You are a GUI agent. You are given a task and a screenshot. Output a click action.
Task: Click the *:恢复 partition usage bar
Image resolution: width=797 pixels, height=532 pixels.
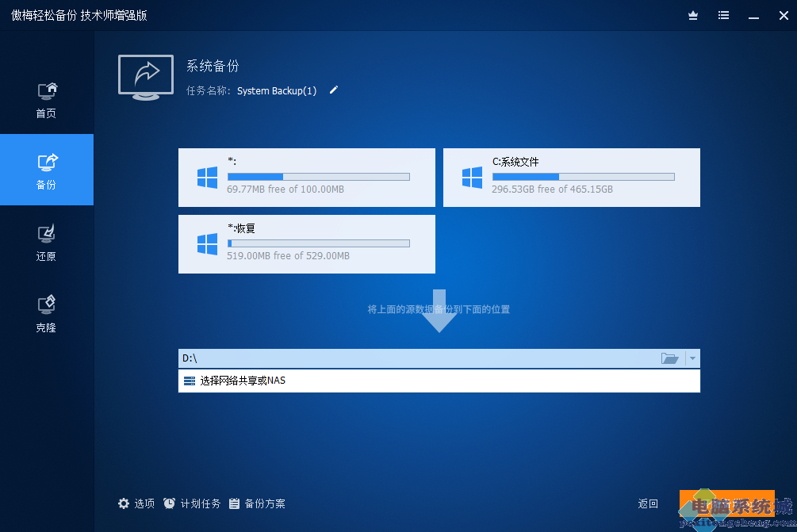(319, 243)
